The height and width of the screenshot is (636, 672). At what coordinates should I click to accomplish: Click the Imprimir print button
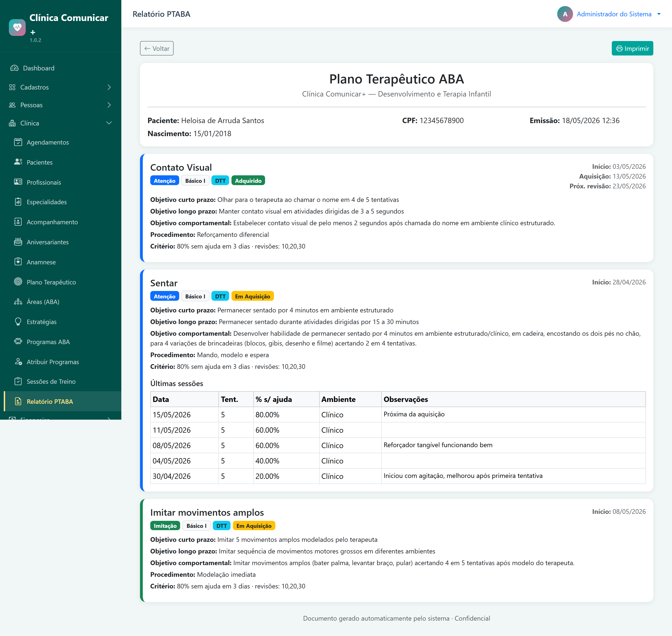point(632,48)
